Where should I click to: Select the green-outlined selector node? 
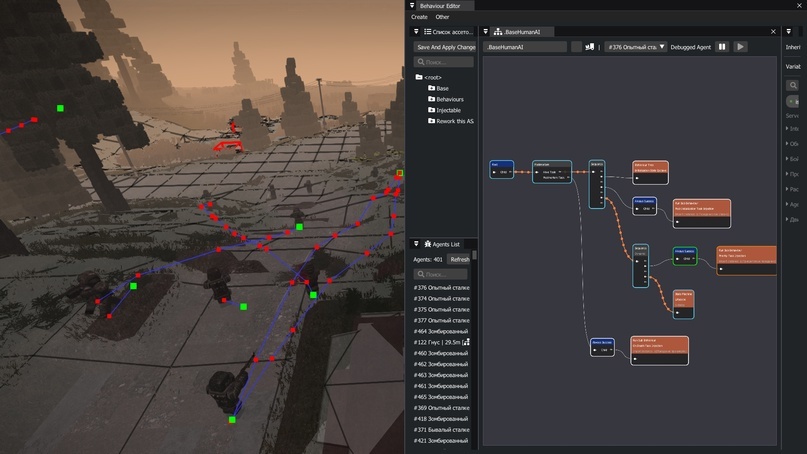pyautogui.click(x=685, y=256)
